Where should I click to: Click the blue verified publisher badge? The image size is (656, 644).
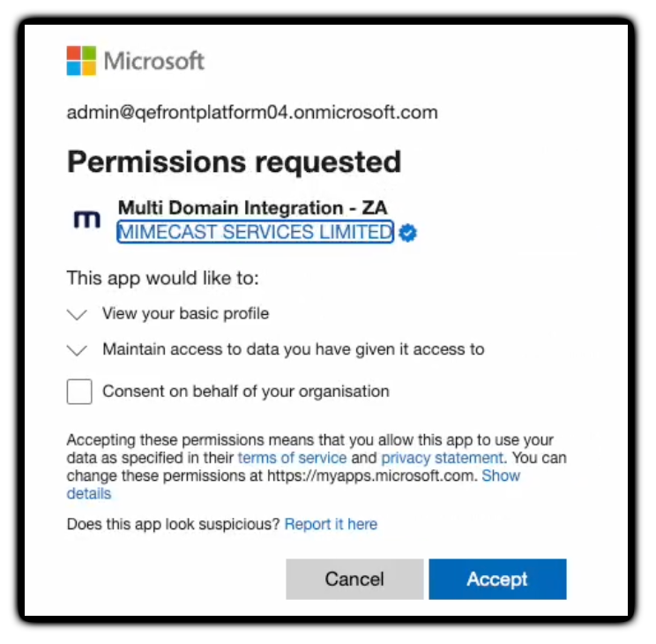point(408,233)
